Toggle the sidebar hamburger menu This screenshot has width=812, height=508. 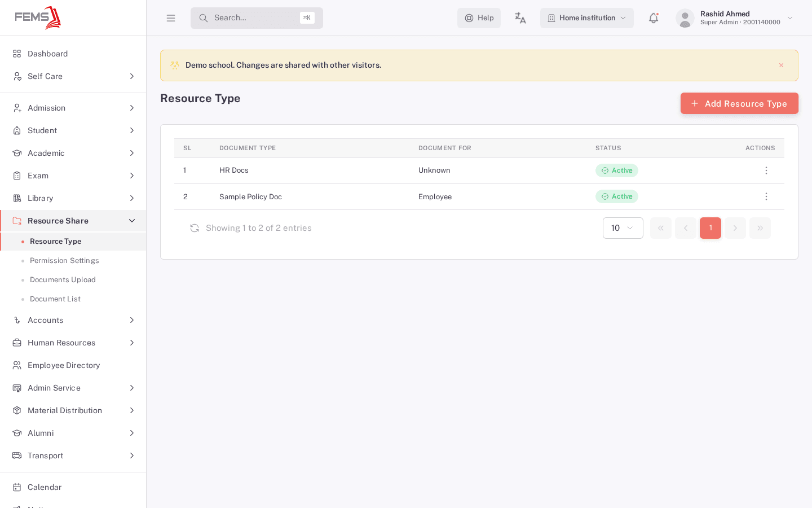[171, 18]
